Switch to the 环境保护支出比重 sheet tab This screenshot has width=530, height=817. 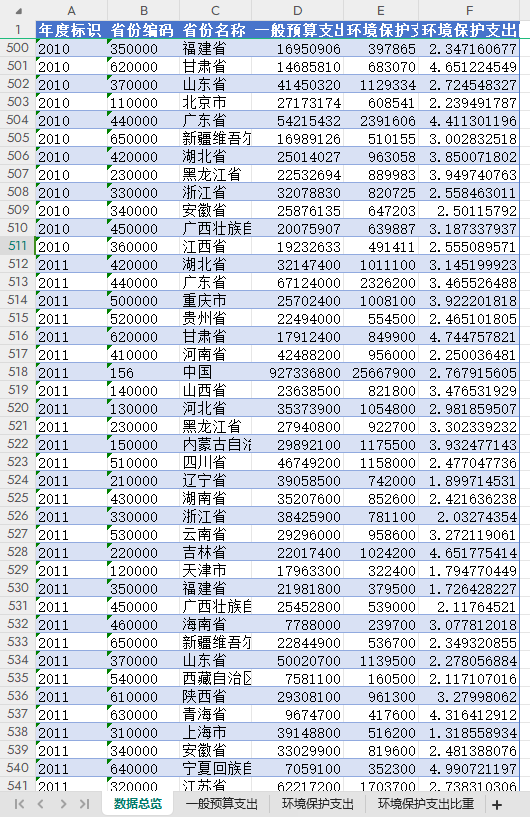pos(426,804)
